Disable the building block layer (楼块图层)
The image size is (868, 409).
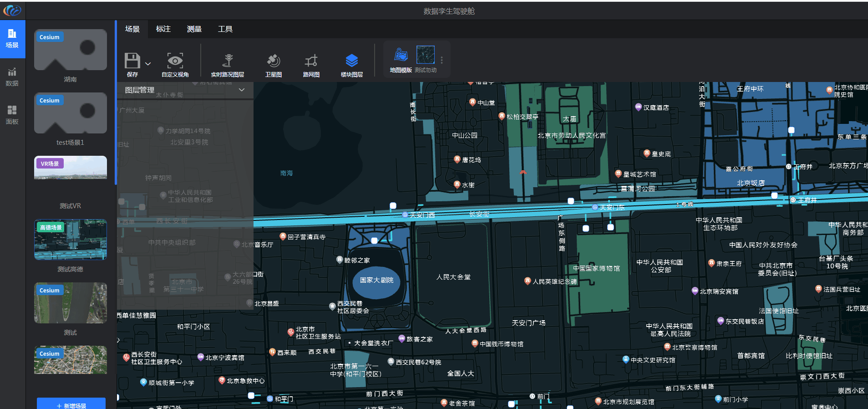point(351,61)
